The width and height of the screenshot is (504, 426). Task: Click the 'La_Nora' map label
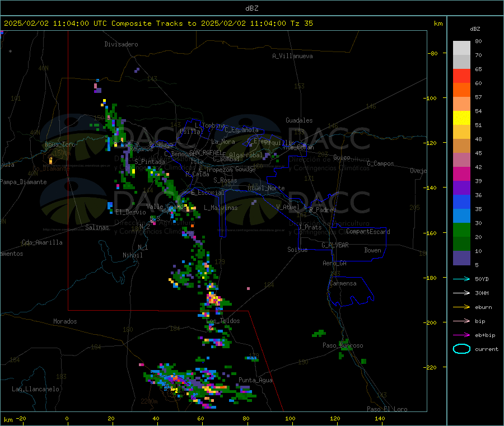coord(223,142)
